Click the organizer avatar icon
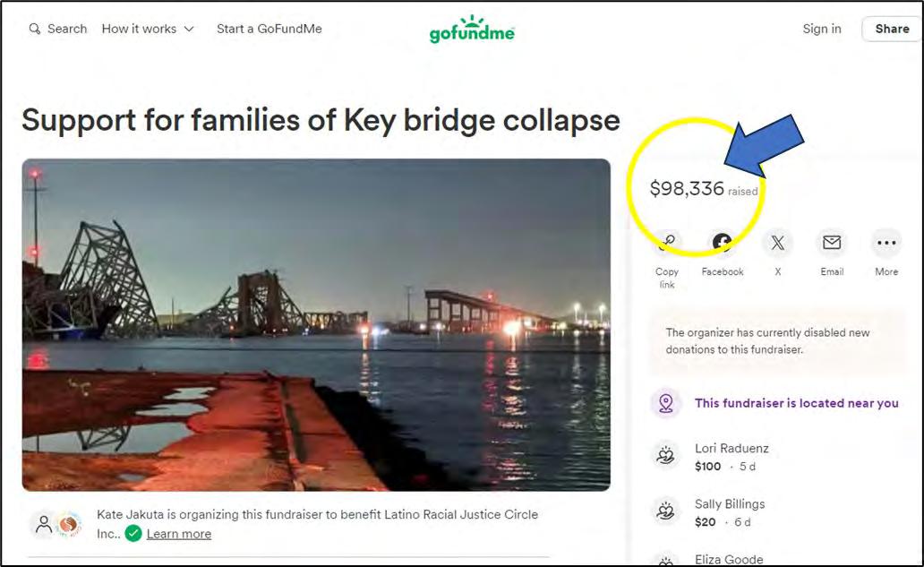 [44, 524]
